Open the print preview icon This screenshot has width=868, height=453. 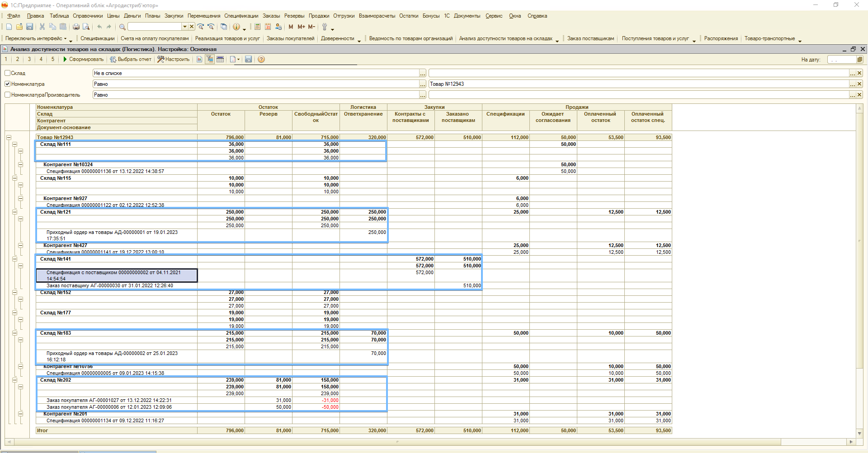pos(86,27)
